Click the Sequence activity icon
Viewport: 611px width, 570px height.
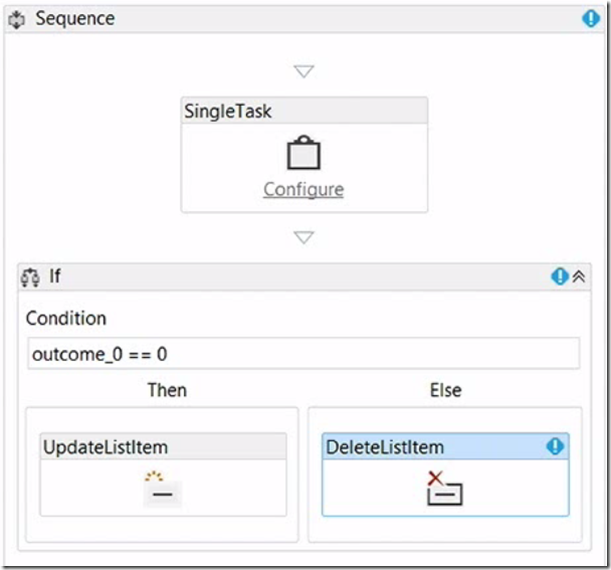[x=17, y=19]
